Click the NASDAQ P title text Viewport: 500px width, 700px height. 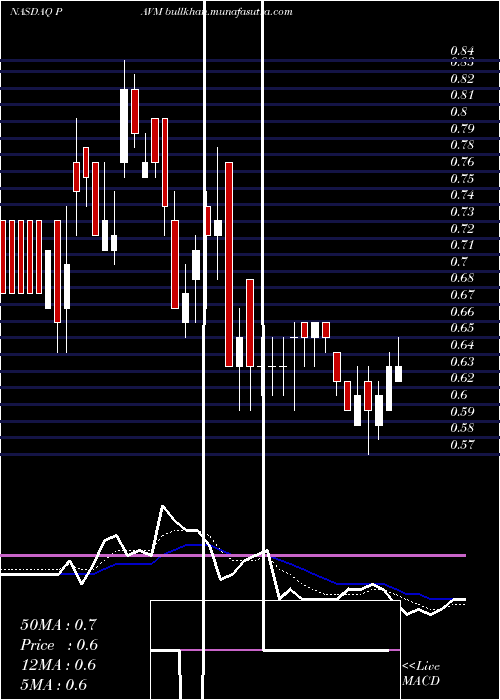tap(36, 12)
